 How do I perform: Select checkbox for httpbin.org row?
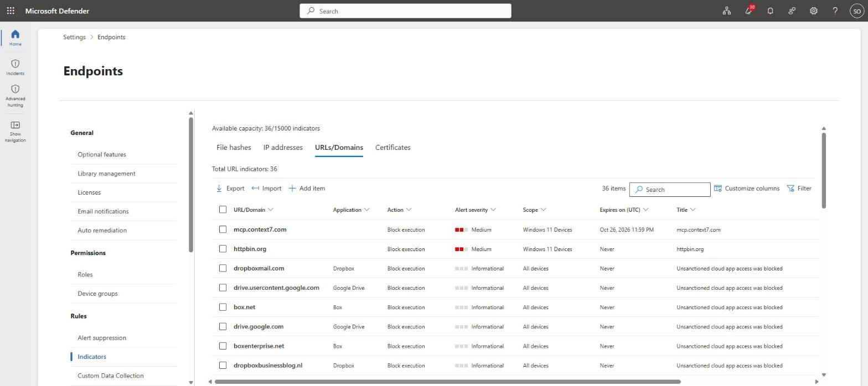(x=223, y=249)
